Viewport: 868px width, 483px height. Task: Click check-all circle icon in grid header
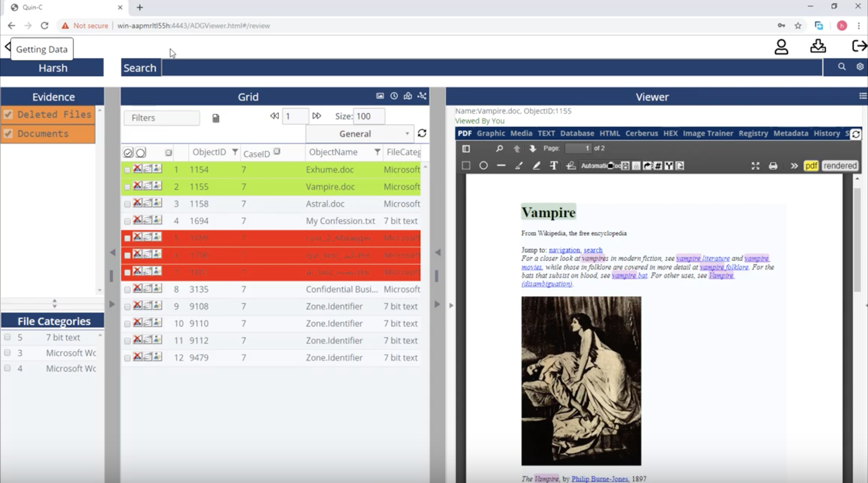pos(128,153)
